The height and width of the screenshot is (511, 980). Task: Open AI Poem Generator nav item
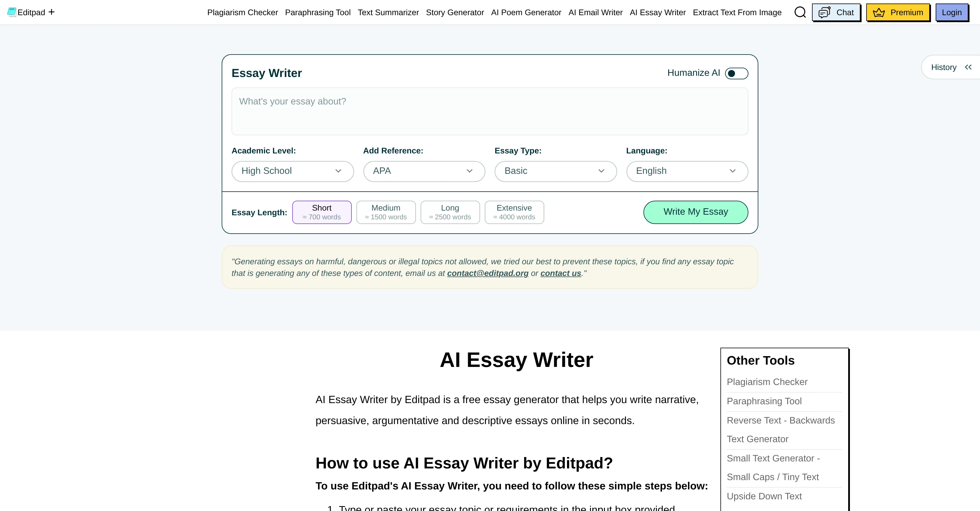point(526,12)
